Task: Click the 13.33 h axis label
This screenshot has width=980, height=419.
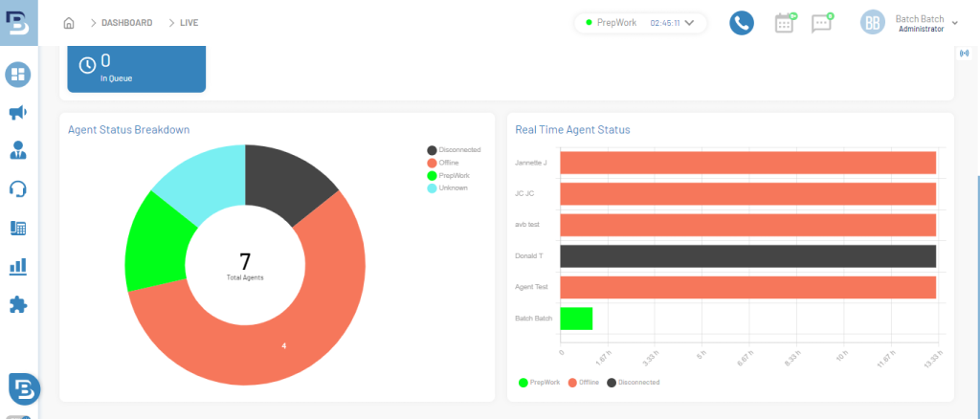Action: coord(931,361)
